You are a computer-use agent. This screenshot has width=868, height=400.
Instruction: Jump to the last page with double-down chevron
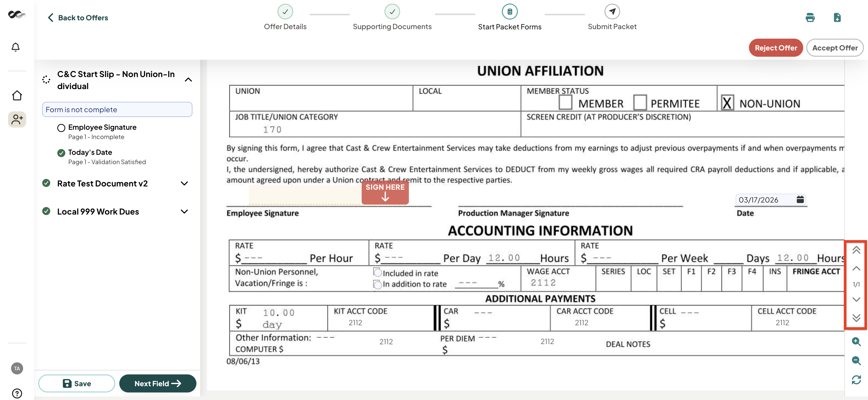(856, 317)
